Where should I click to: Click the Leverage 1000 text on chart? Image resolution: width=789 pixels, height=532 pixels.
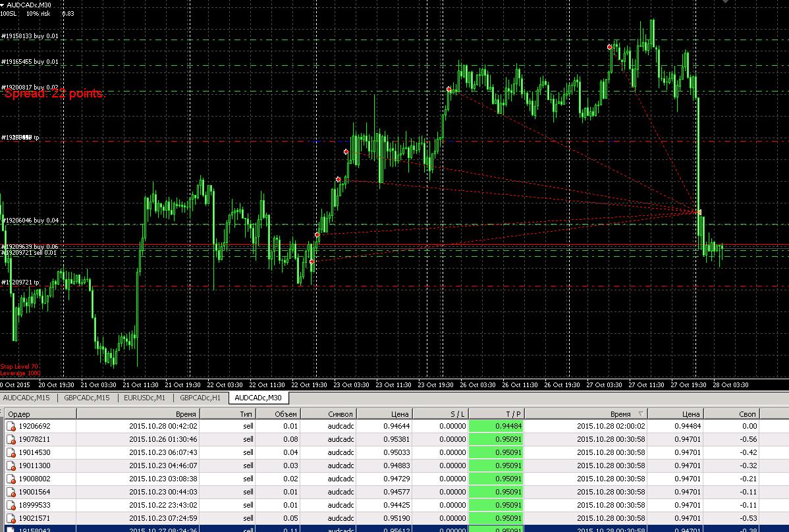[20, 373]
